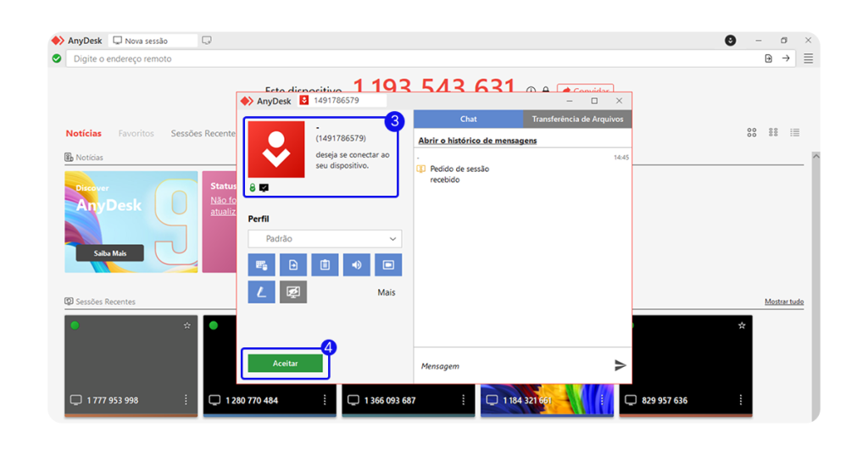
Task: Open the Abrir o histórico de mensagens link
Action: point(477,141)
